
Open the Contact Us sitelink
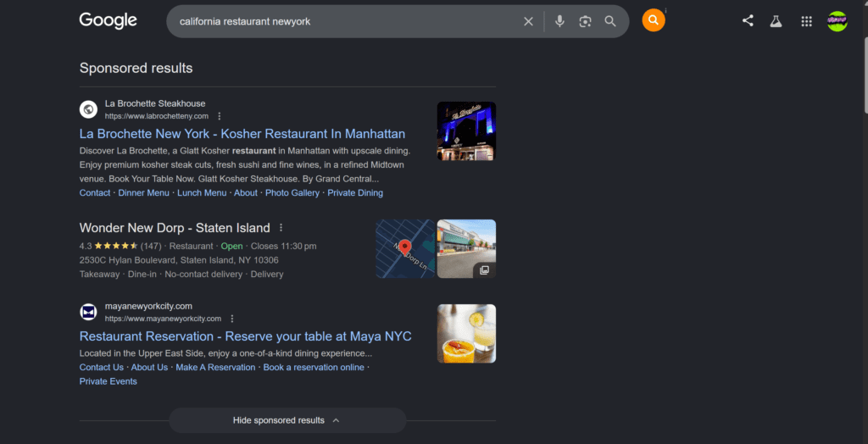point(102,367)
